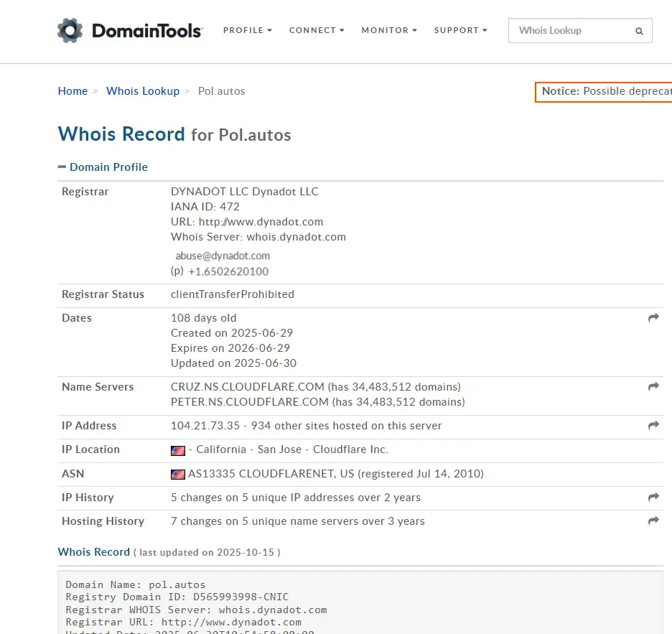672x634 pixels.
Task: Click the AS13335 CLOUDFLARENET ASN text
Action: [271, 474]
